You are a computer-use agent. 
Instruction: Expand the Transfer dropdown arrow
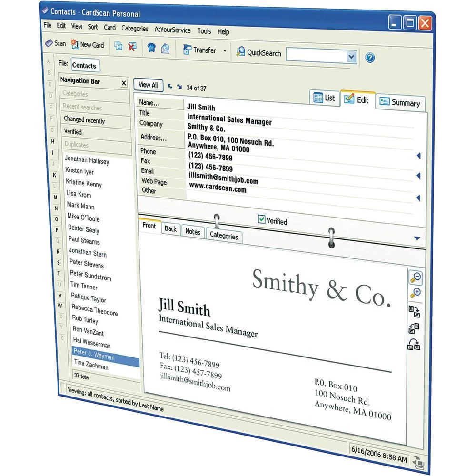click(x=225, y=50)
